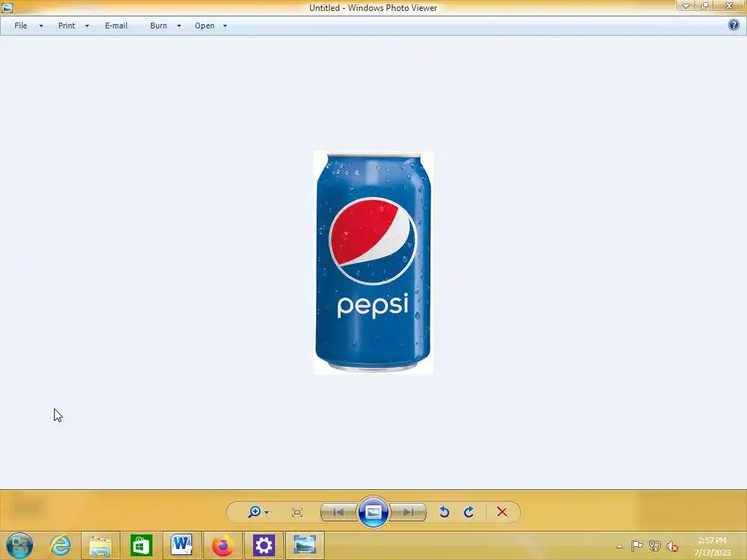
Task: Click the Open menu item
Action: [x=204, y=26]
